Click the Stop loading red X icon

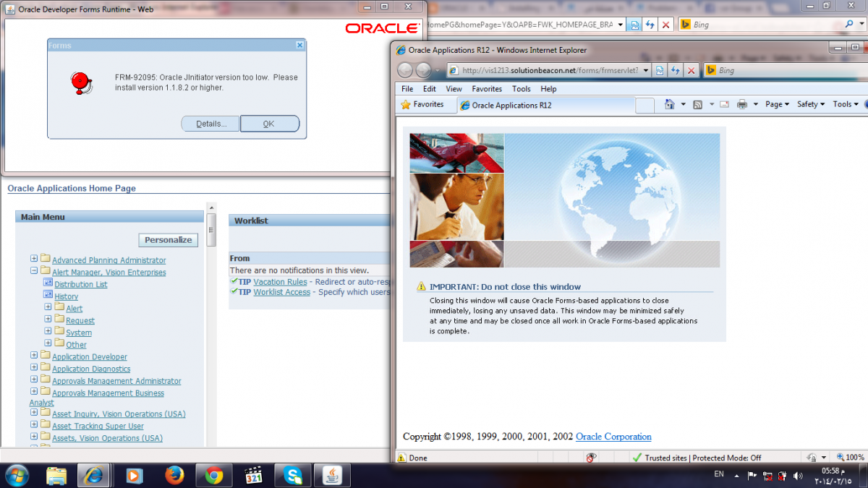692,70
